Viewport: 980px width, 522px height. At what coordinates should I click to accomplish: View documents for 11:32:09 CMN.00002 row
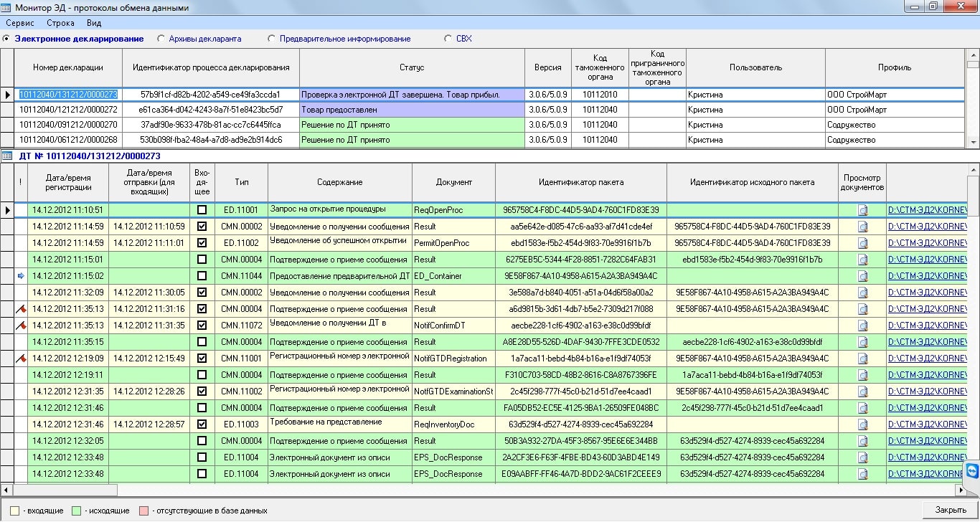[x=862, y=293]
